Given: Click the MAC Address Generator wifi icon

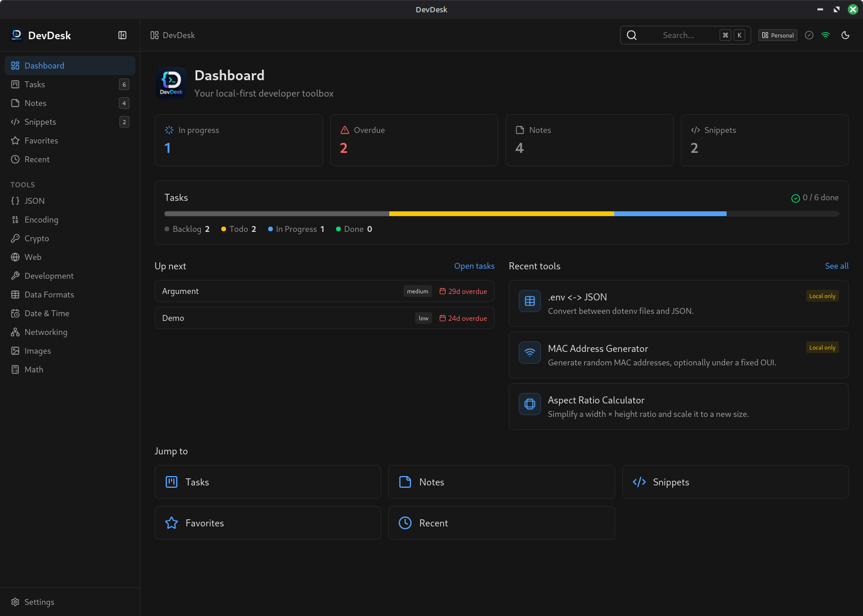Looking at the screenshot, I should coord(530,353).
